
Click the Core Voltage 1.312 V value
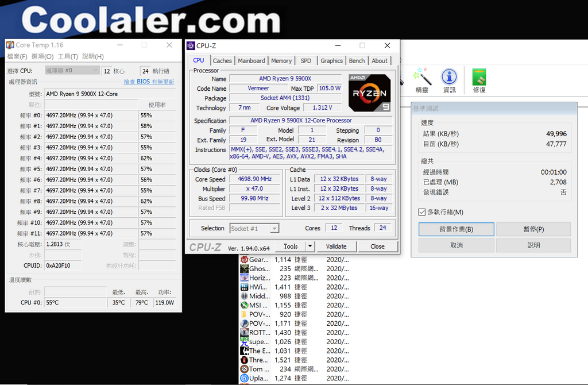[323, 107]
